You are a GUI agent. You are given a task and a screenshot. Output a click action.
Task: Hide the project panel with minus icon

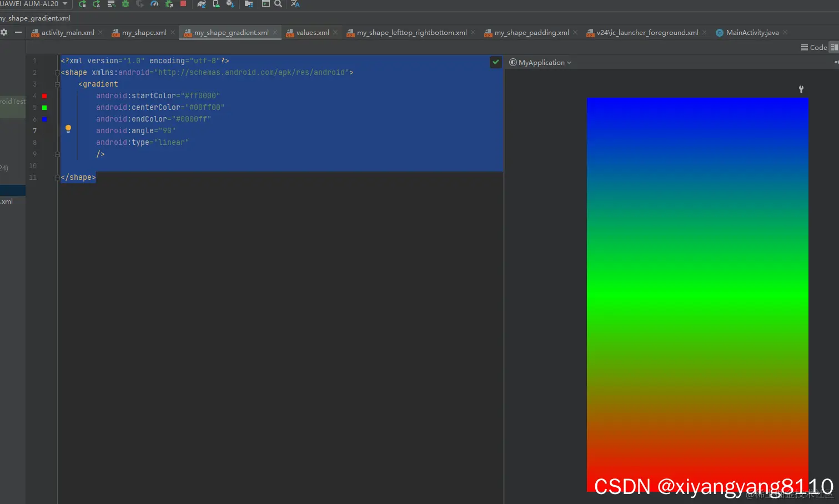(x=18, y=32)
